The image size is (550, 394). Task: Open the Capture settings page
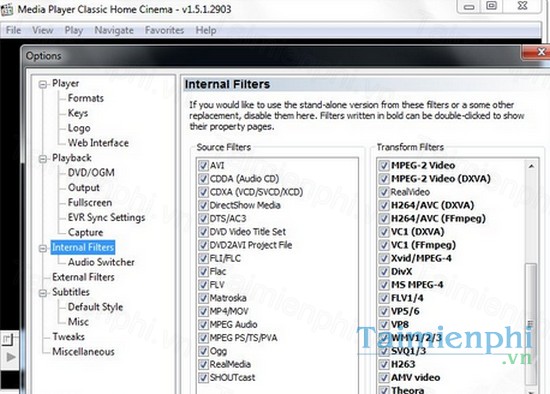click(x=86, y=233)
